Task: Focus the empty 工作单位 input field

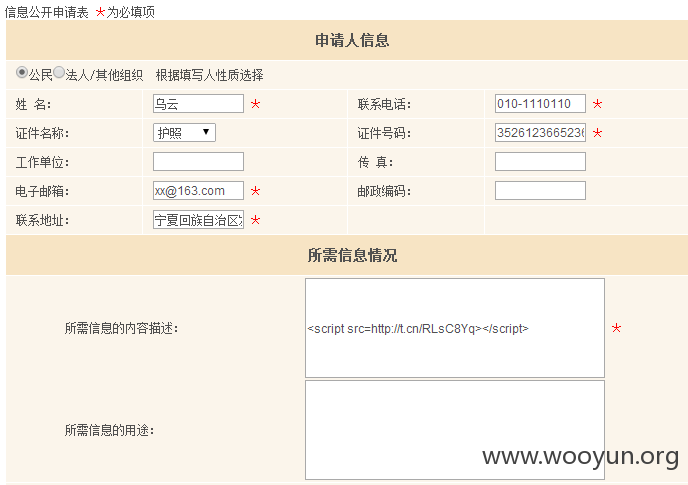Action: (198, 162)
